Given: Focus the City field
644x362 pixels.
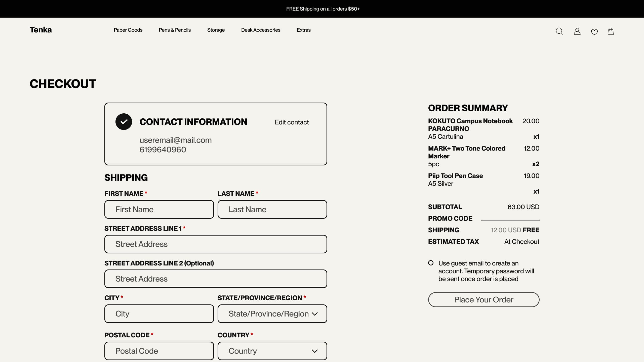Looking at the screenshot, I should (x=159, y=314).
